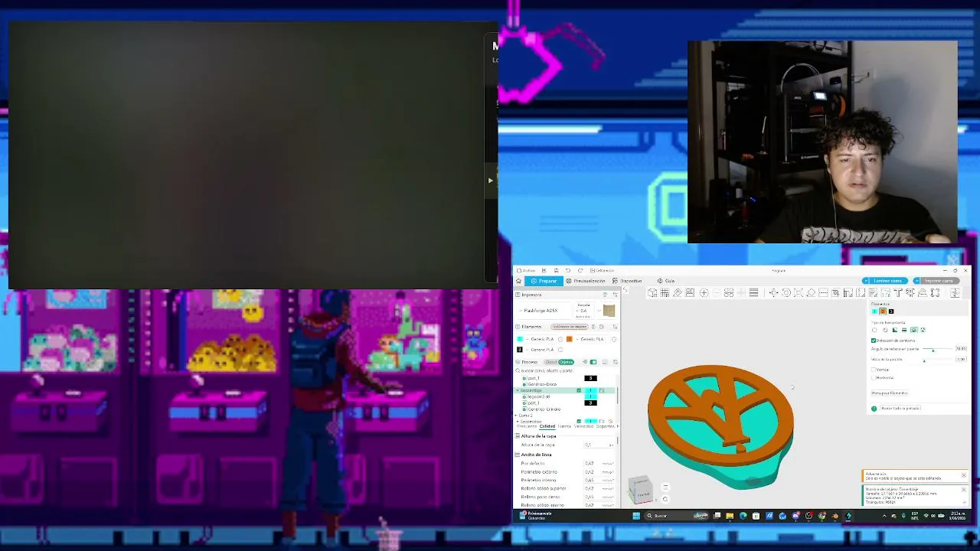The height and width of the screenshot is (551, 980).
Task: Open File Explorer from the taskbar
Action: [x=730, y=516]
